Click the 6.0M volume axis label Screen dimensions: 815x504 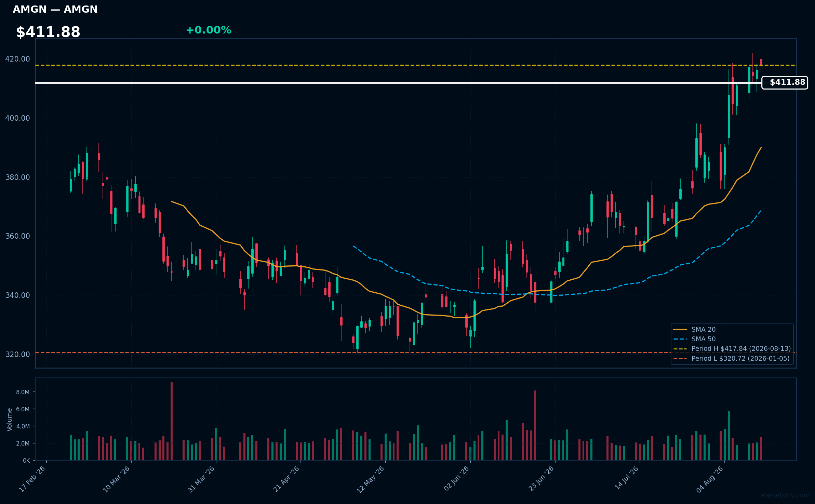(x=23, y=409)
